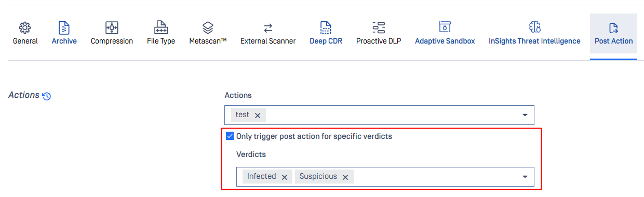This screenshot has width=644, height=197.
Task: Click the InSights Threat Intelligence brain icon
Action: 534,27
